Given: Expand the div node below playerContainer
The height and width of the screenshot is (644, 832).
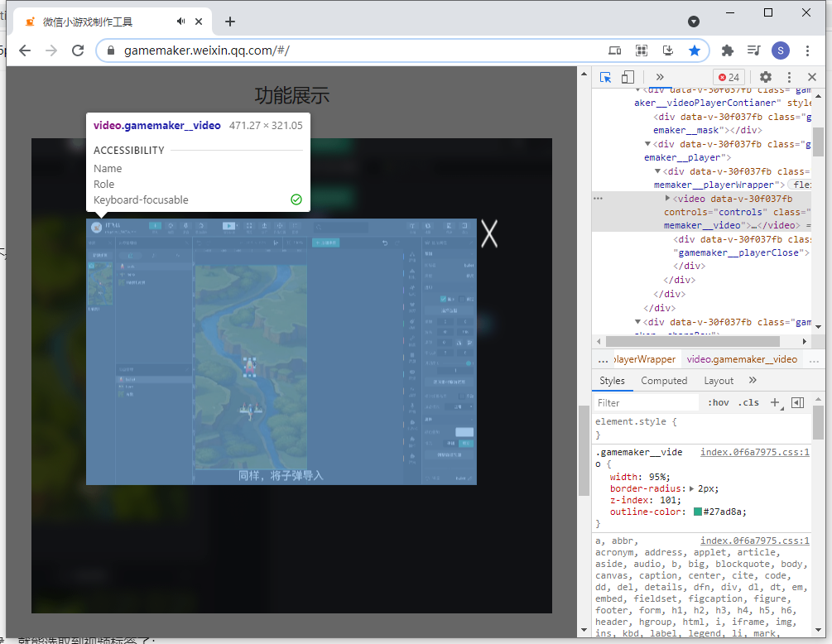Looking at the screenshot, I should click(637, 321).
